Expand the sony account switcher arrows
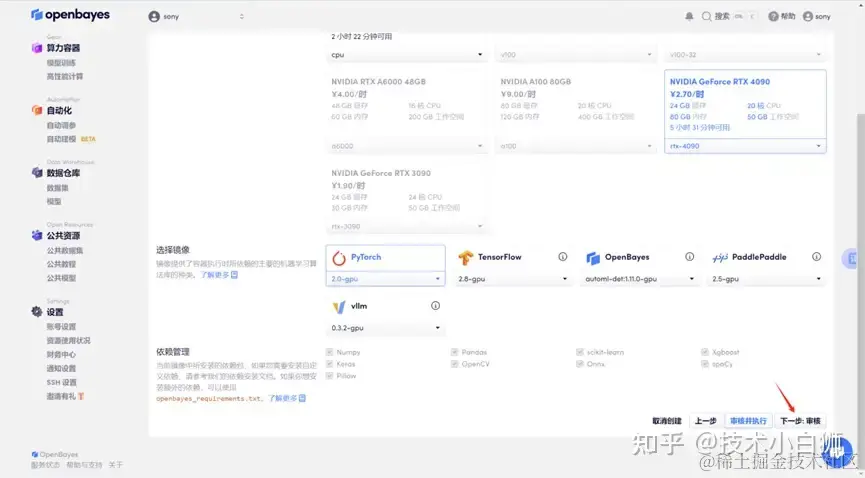The image size is (865, 478). point(242,17)
